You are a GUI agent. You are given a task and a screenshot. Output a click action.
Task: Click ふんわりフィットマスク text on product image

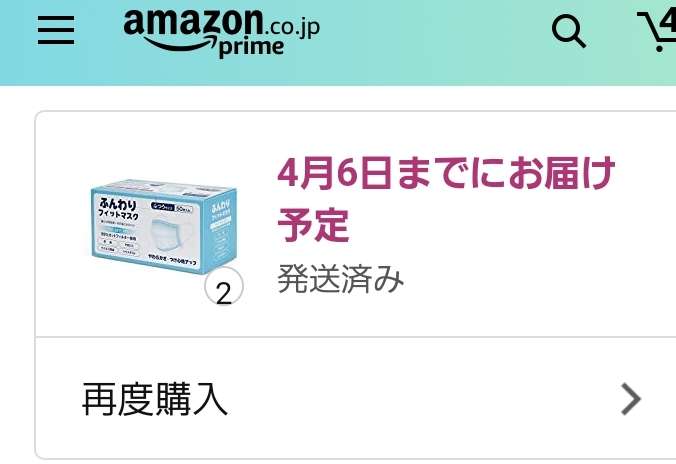coord(118,209)
